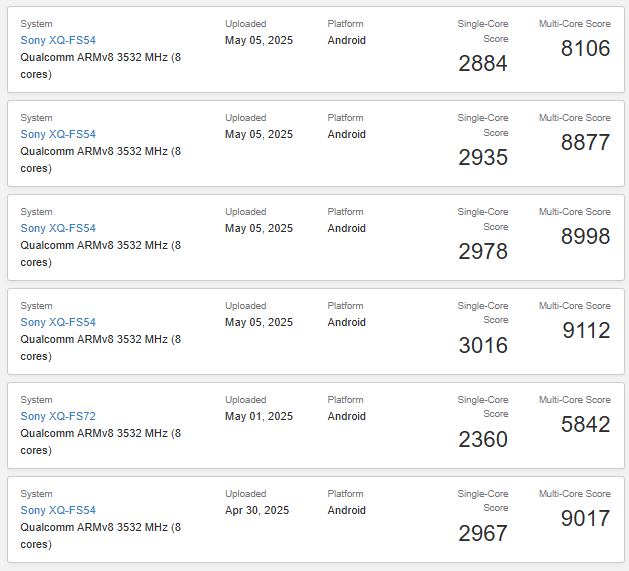
Task: Click the 9112 multi-core score value
Action: point(586,330)
